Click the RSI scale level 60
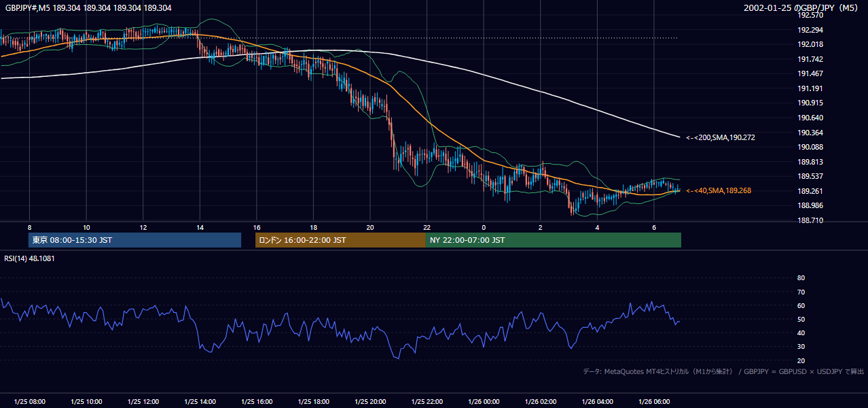868x408 pixels. coord(801,305)
